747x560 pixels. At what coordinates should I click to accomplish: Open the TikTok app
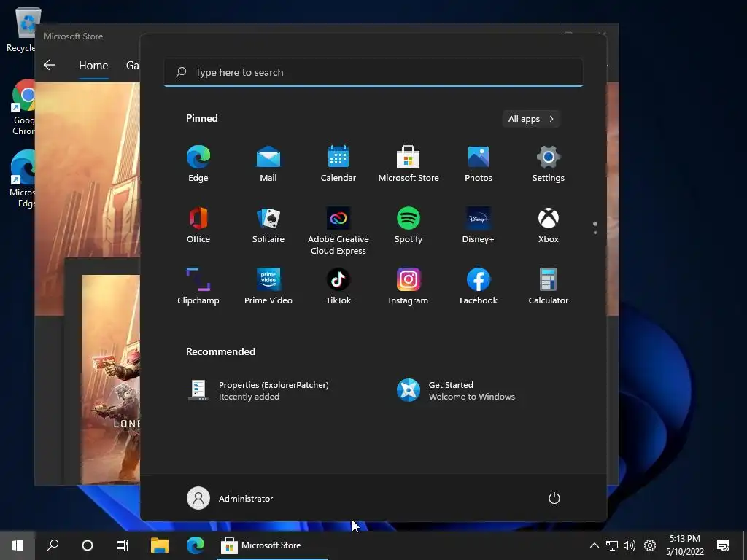[338, 286]
